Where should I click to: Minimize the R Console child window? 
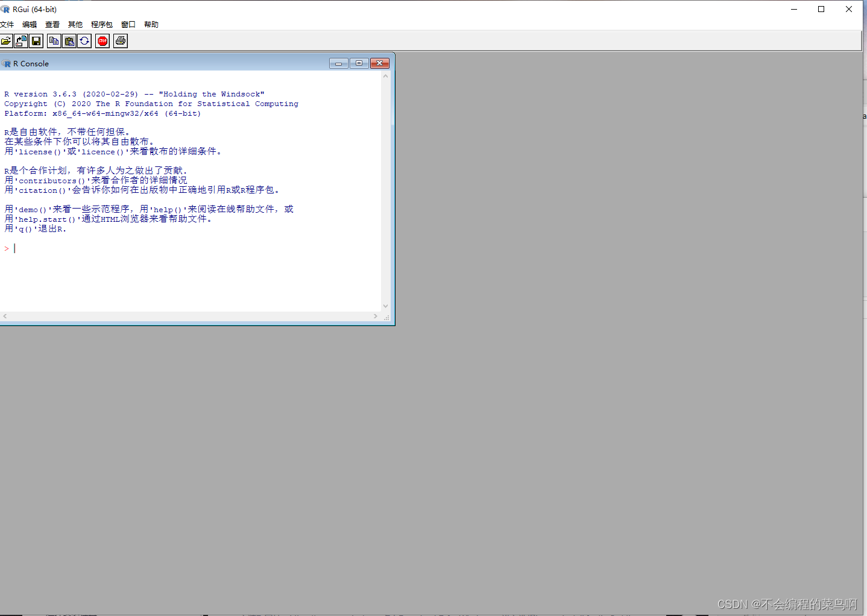pyautogui.click(x=338, y=63)
